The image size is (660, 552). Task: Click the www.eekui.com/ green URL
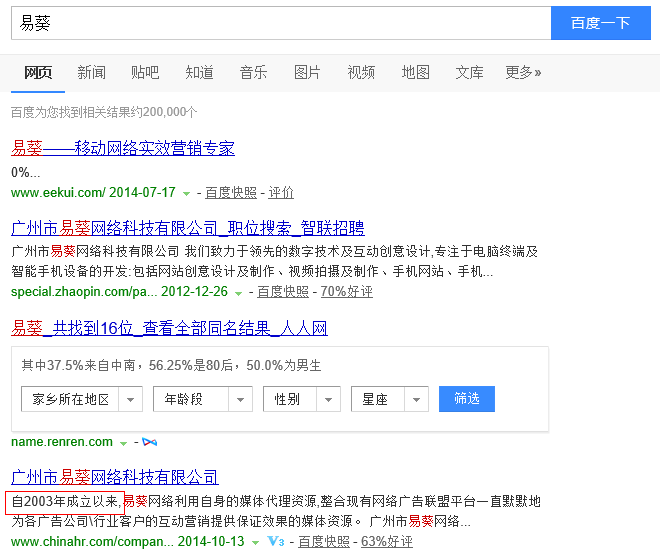(58, 193)
